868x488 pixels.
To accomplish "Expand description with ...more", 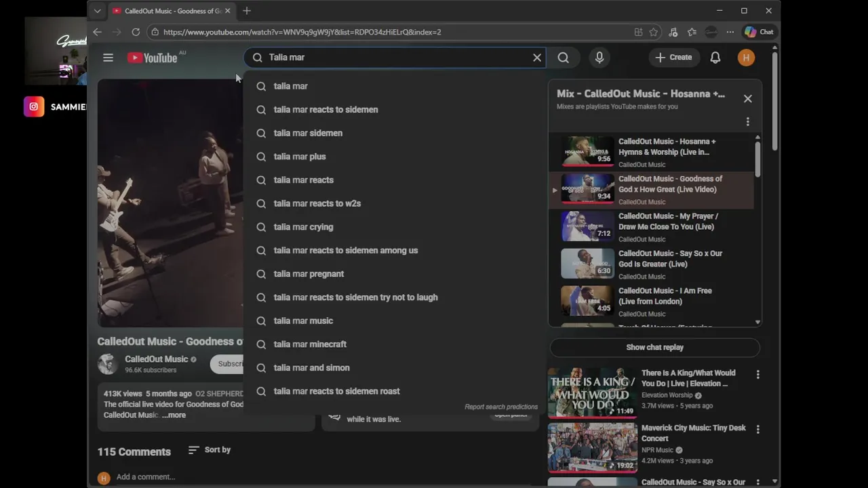I will click(174, 415).
